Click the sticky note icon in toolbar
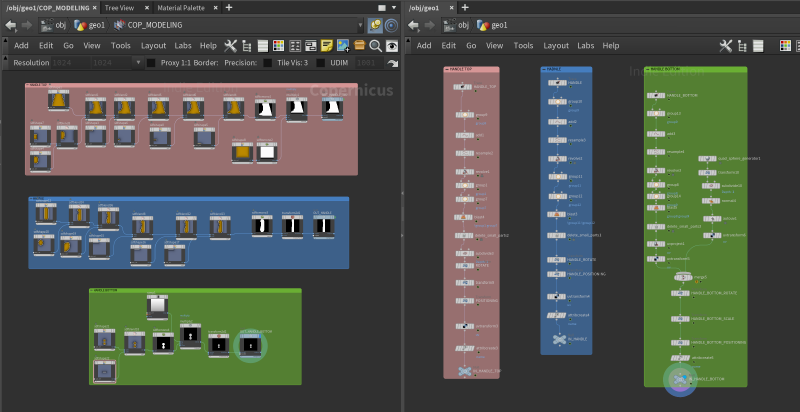The height and width of the screenshot is (412, 800). click(x=326, y=45)
